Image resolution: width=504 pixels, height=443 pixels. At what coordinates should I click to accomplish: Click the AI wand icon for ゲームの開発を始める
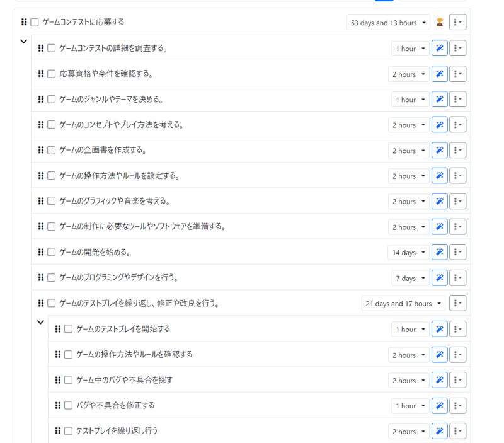click(439, 251)
